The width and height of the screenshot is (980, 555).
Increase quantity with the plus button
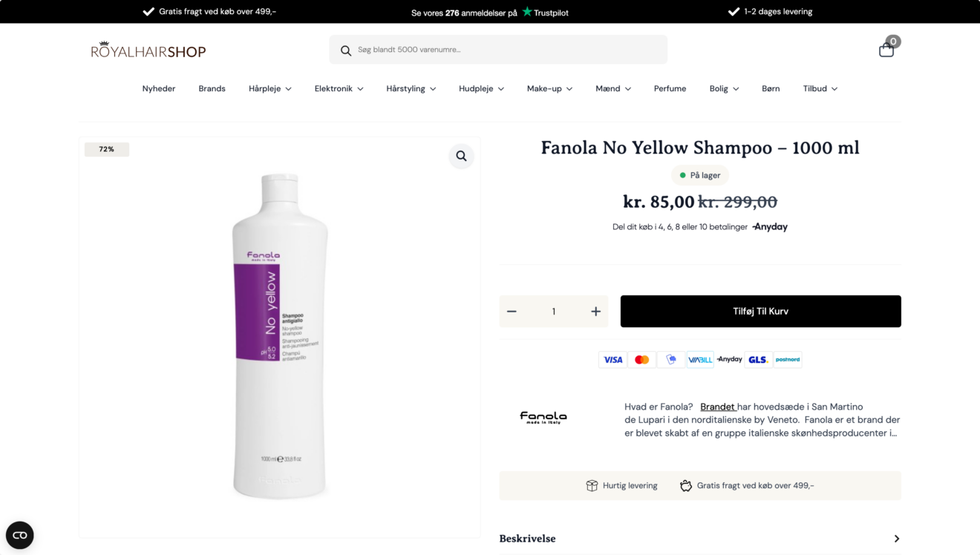click(x=595, y=312)
